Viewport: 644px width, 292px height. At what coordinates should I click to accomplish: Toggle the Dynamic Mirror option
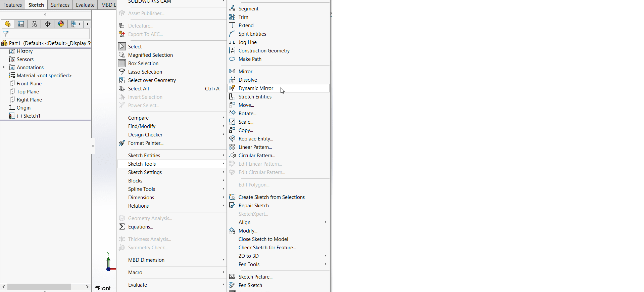tap(256, 88)
